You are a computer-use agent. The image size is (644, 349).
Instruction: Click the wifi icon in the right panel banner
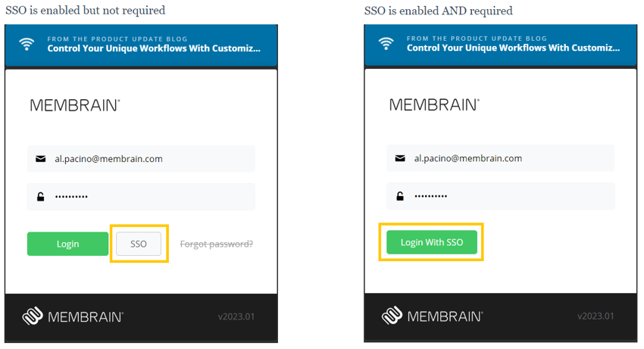tap(386, 43)
